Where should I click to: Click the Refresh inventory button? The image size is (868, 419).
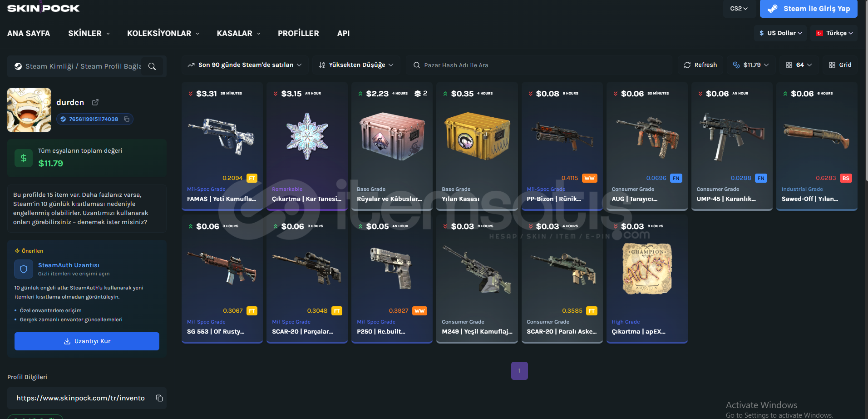click(x=700, y=65)
